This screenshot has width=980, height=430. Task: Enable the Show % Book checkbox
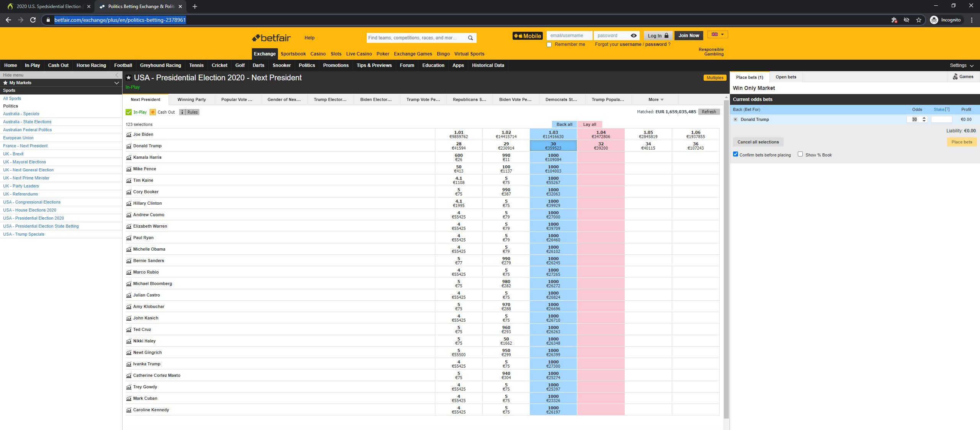click(800, 154)
